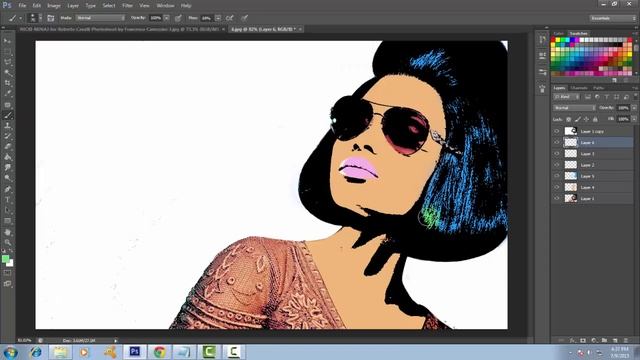640x360 pixels.
Task: Select the Magic Wand tool
Action: pyautogui.click(x=7, y=73)
